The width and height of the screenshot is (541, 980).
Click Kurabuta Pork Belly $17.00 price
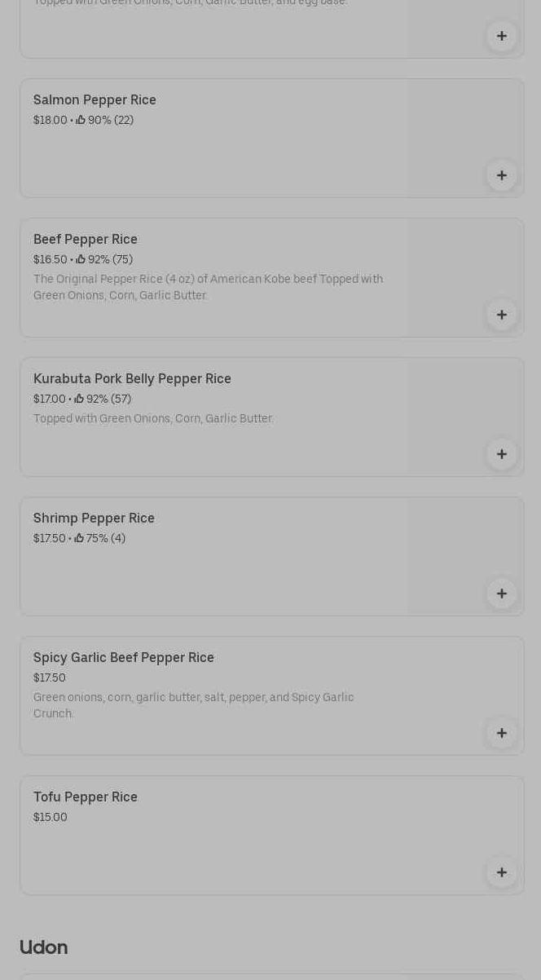(49, 400)
